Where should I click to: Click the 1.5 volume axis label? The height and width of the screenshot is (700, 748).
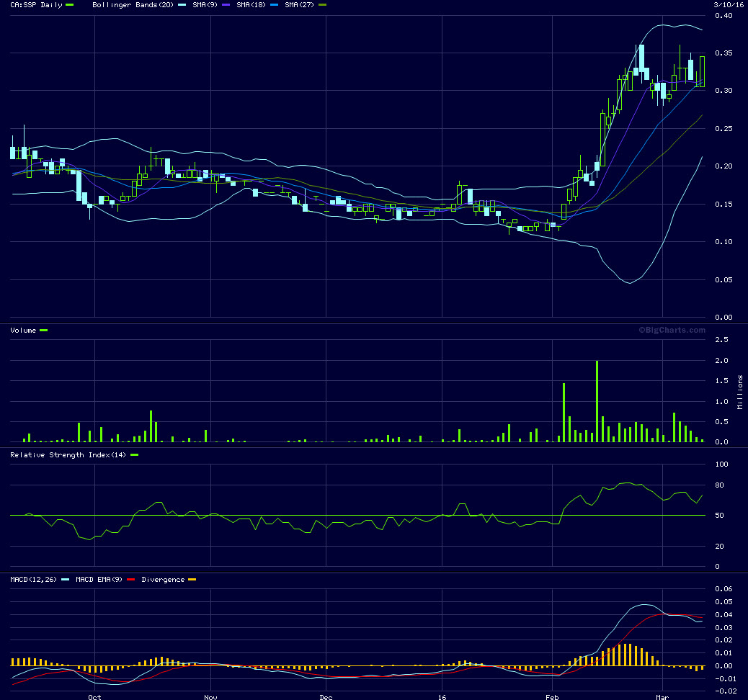pyautogui.click(x=722, y=380)
